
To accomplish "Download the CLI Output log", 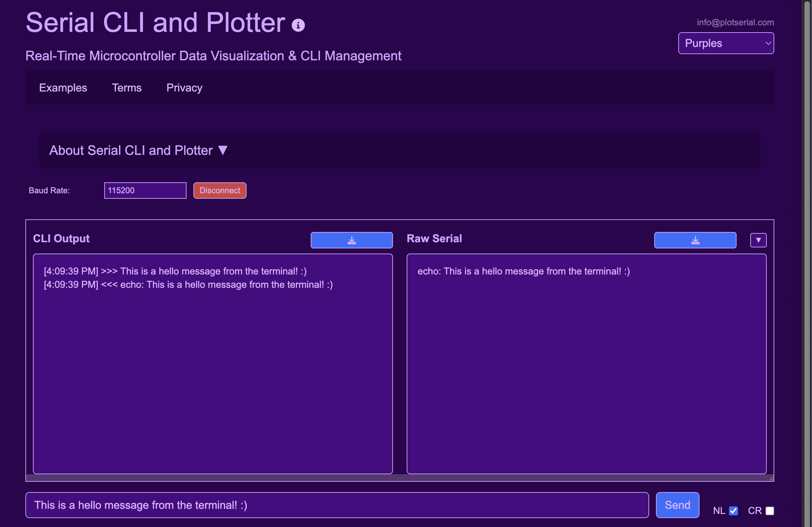I will [x=351, y=240].
